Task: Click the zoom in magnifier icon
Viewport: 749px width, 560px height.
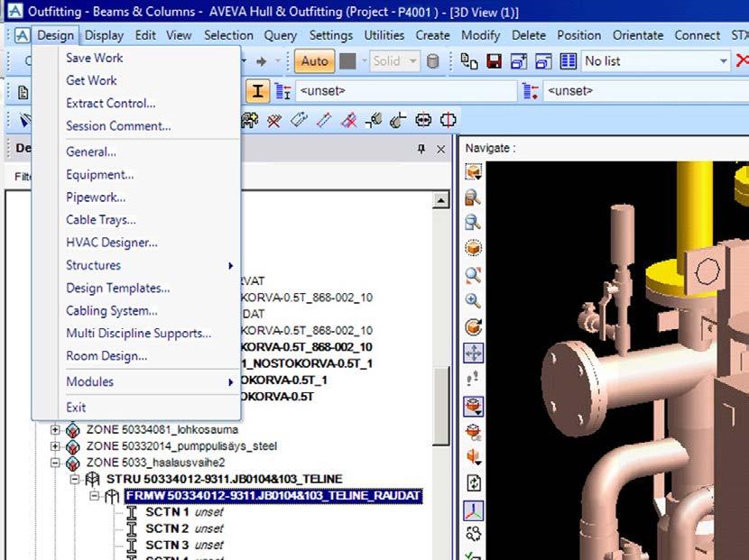Action: (473, 300)
